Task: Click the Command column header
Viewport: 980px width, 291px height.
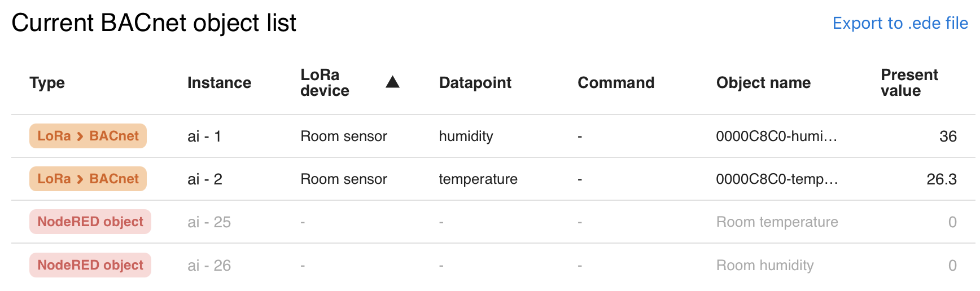Action: (x=616, y=83)
